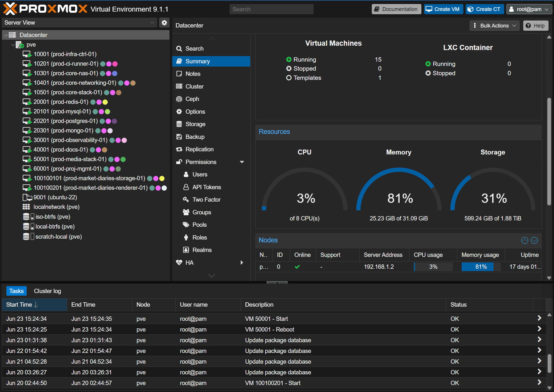Screen dimensions: 554x392
Task: Open Cluster via its server icon
Action: coord(179,87)
